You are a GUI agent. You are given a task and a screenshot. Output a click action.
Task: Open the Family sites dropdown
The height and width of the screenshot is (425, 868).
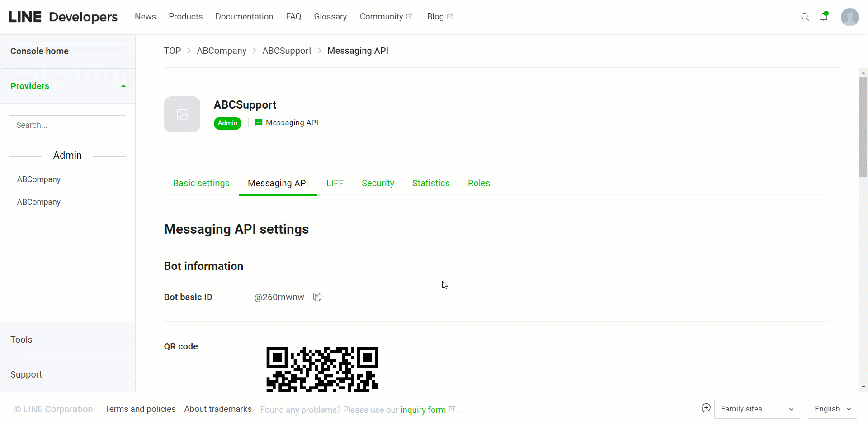(x=757, y=409)
